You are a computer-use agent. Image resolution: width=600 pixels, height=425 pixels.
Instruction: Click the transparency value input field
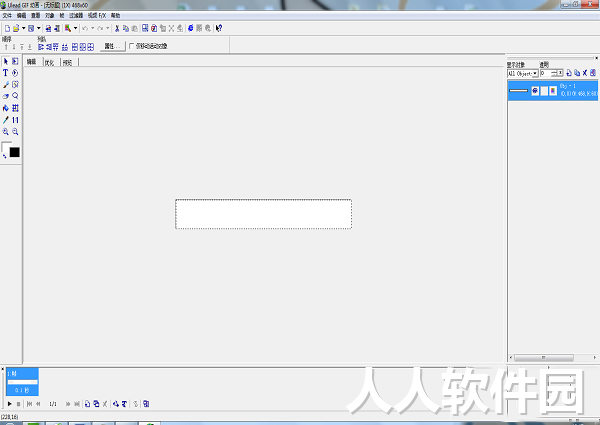(546, 73)
